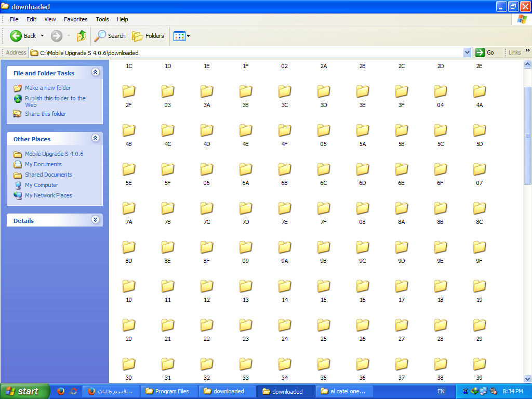The image size is (532, 399).
Task: Select the folder named 6A
Action: point(246,174)
